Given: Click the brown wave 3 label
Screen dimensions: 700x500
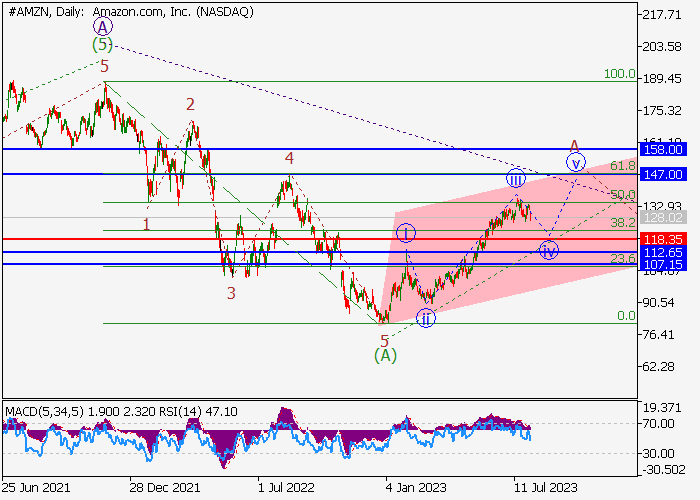Looking at the screenshot, I should pos(231,293).
